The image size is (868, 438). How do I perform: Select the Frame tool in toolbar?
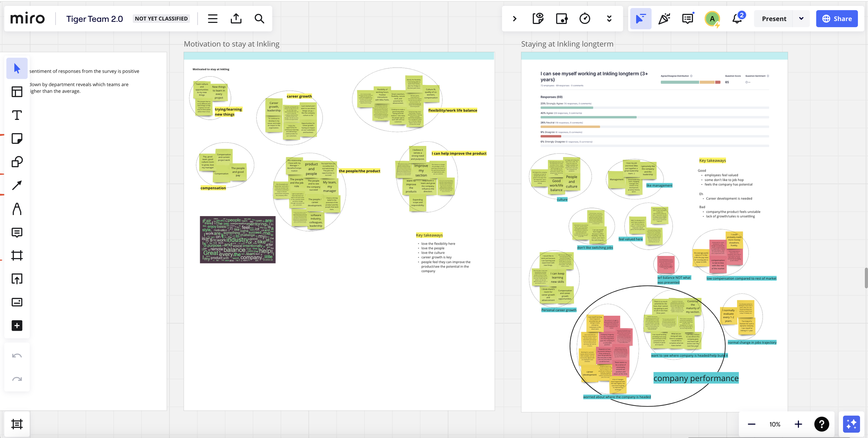(17, 256)
